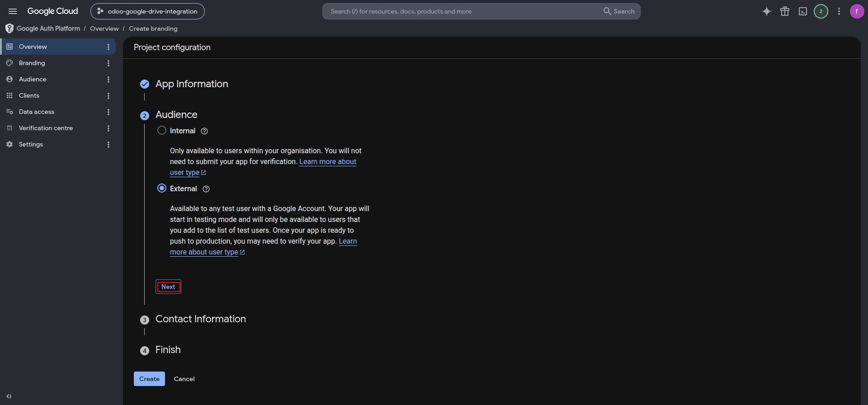Click the Cancel button
The height and width of the screenshot is (405, 868).
click(184, 379)
